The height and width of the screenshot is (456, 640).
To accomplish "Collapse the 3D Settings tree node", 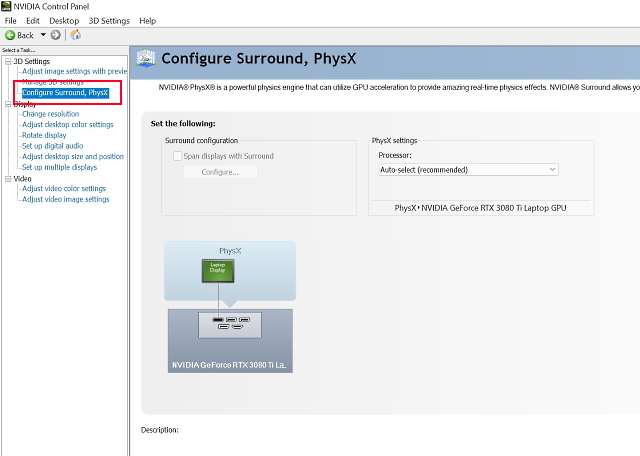I will 7,62.
